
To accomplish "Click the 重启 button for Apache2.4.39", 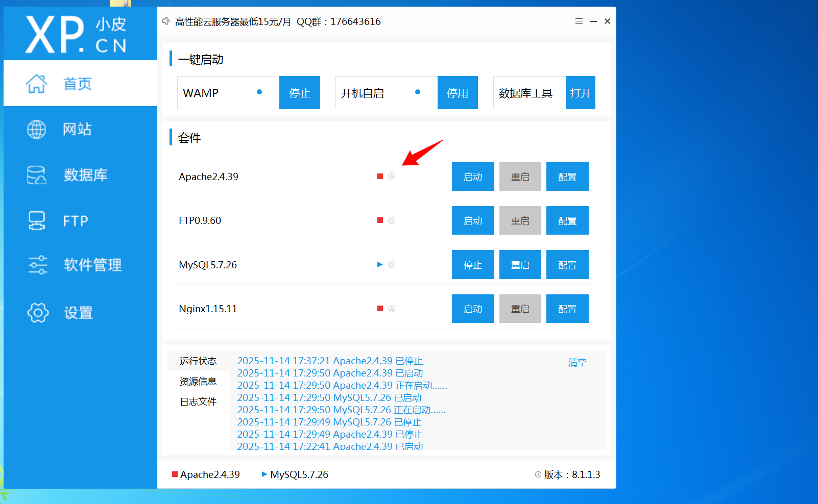I will click(x=520, y=177).
